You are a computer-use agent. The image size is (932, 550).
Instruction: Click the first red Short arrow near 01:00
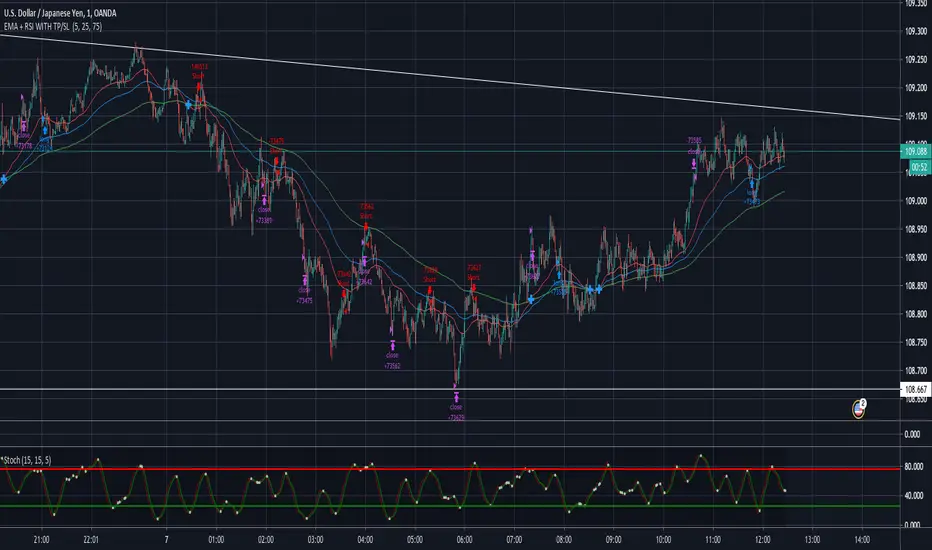(199, 87)
